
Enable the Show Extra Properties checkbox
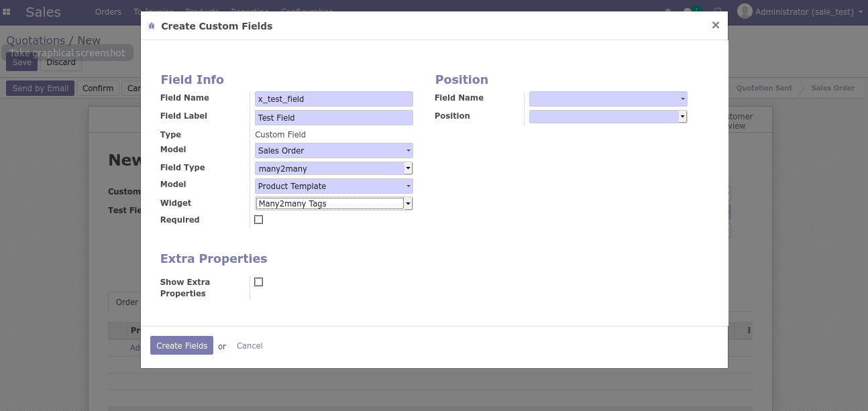pyautogui.click(x=259, y=282)
